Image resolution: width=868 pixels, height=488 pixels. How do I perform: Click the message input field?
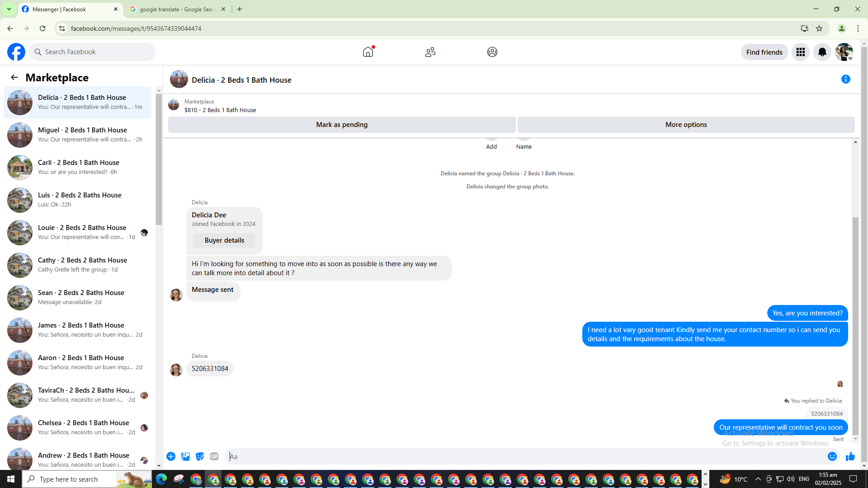(524, 456)
